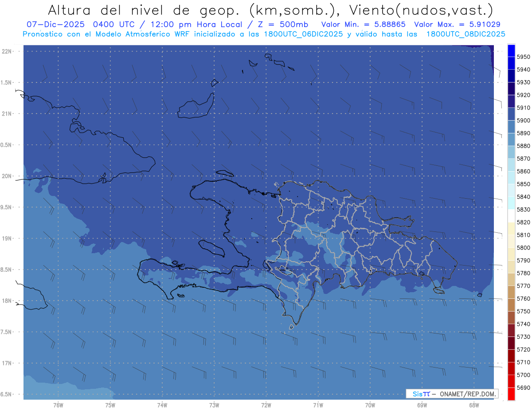The width and height of the screenshot is (532, 411).
Task: Click the '5800' colorbar value
Action: (x=524, y=247)
